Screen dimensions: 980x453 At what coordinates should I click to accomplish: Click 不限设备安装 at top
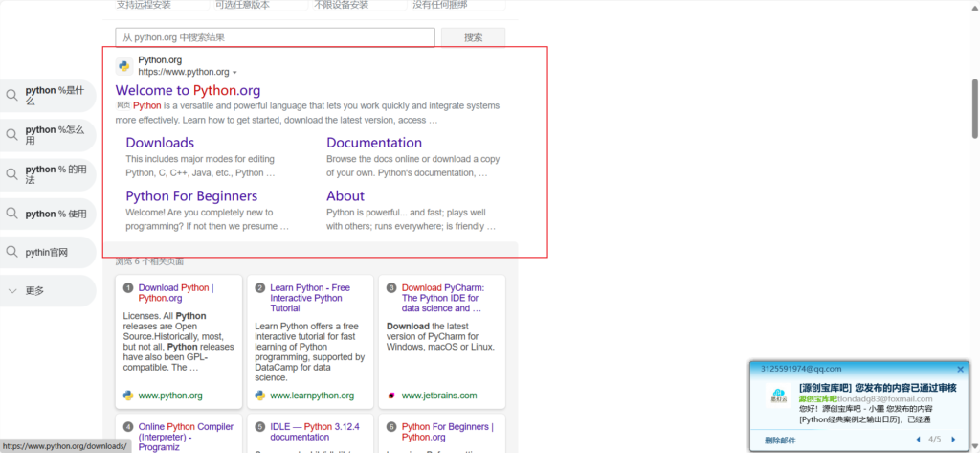pyautogui.click(x=342, y=5)
